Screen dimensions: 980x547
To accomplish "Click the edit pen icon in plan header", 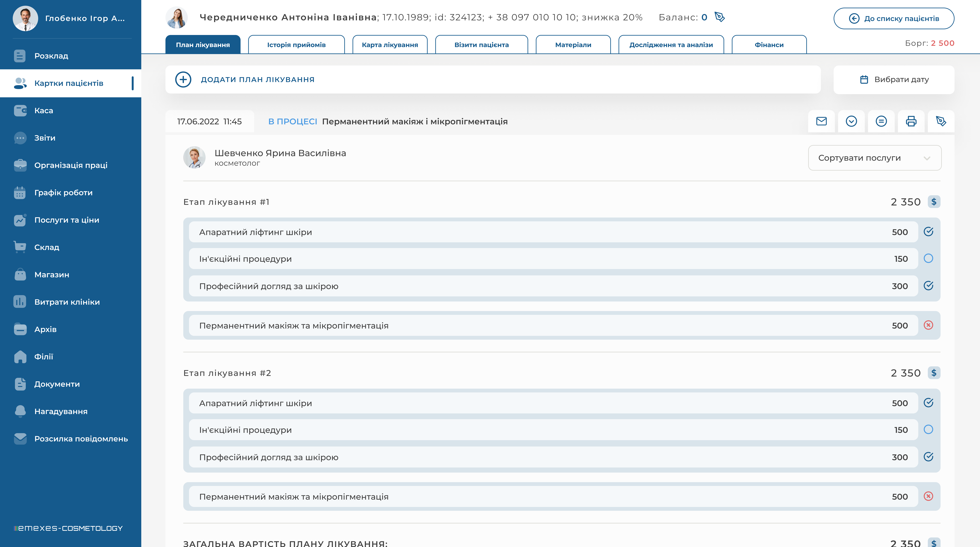I will click(941, 121).
